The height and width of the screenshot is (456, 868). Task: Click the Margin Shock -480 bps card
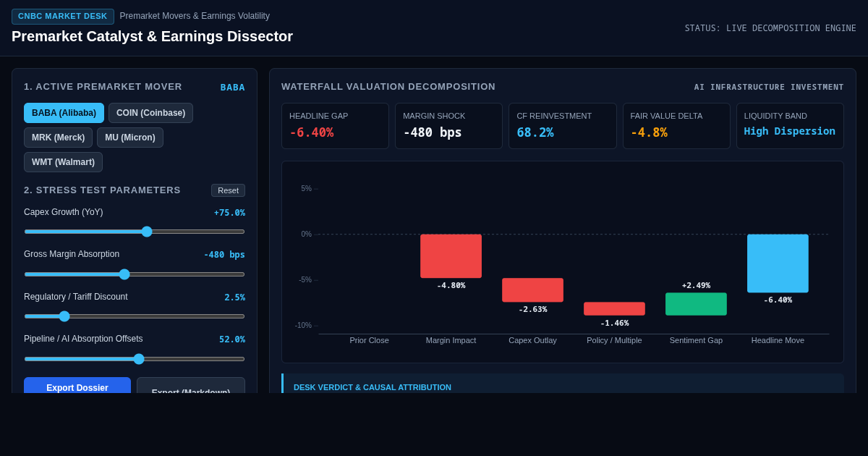point(448,126)
